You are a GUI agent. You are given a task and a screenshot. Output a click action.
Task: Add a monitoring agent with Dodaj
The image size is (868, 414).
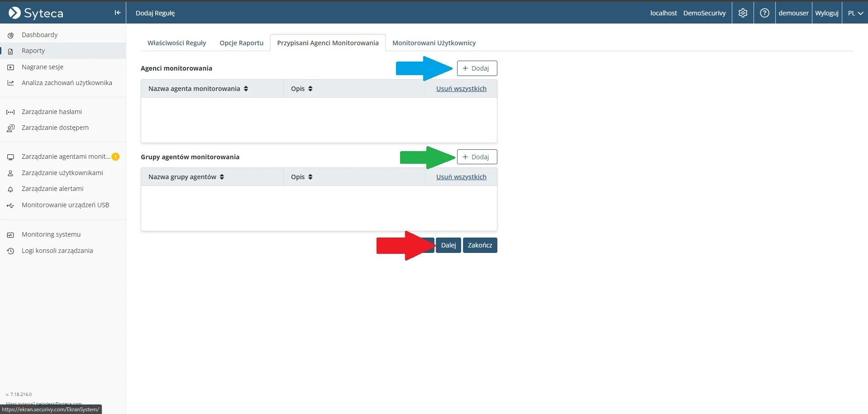click(x=477, y=68)
